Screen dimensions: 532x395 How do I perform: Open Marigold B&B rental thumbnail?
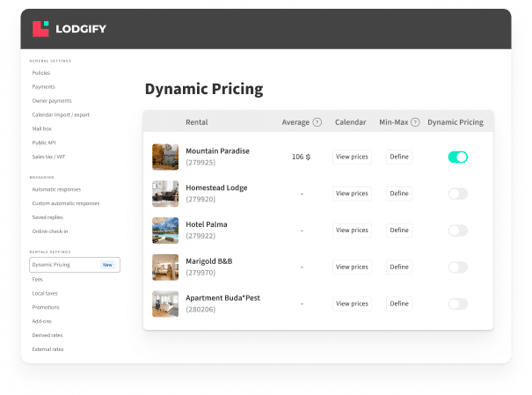pos(165,267)
